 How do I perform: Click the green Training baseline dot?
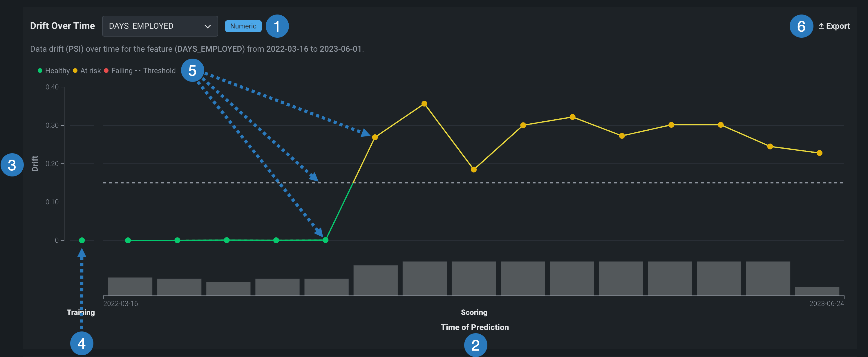pyautogui.click(x=82, y=240)
